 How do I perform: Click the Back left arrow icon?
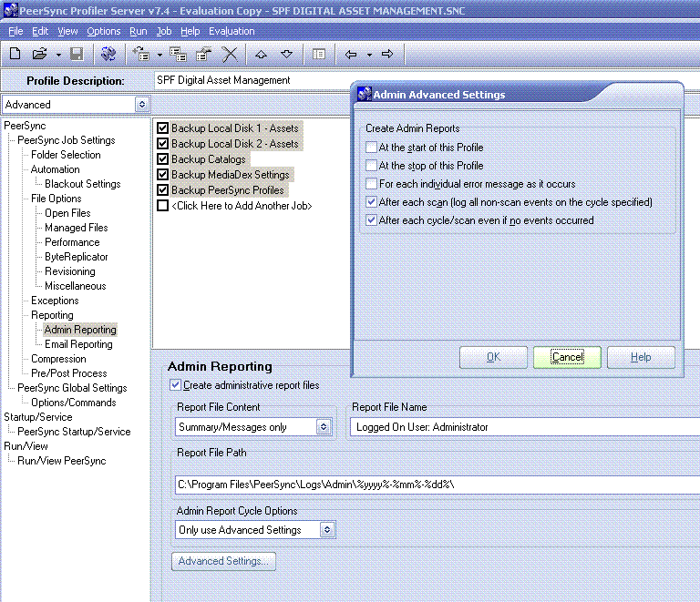(x=351, y=54)
